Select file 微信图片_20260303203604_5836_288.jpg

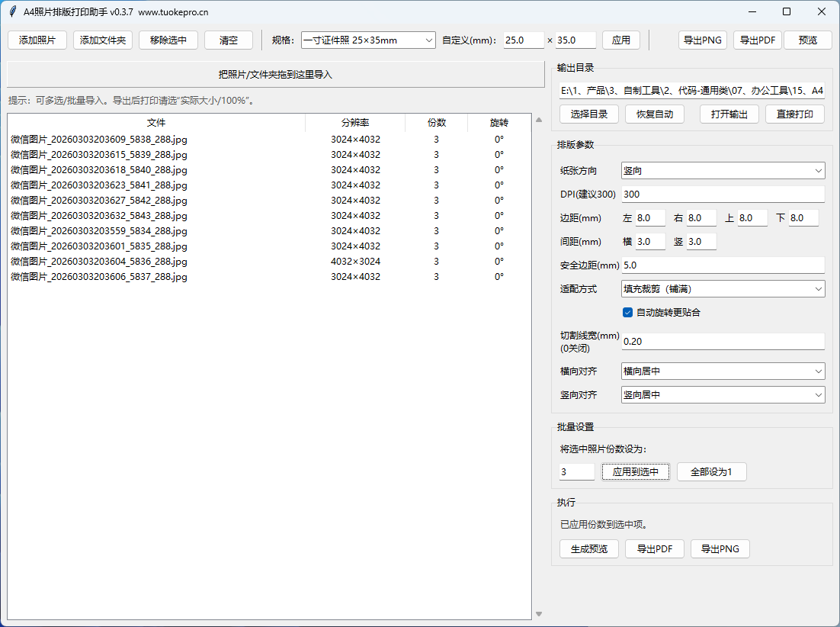tap(99, 262)
